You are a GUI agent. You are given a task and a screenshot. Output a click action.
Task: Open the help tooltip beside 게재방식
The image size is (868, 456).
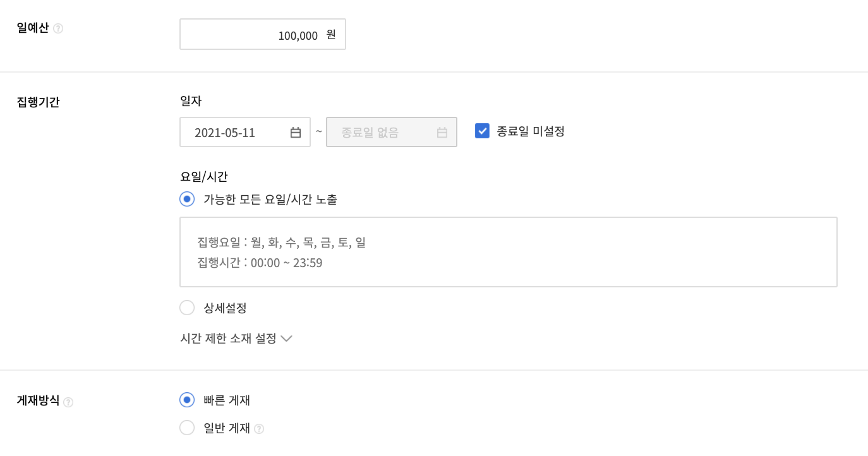click(68, 402)
